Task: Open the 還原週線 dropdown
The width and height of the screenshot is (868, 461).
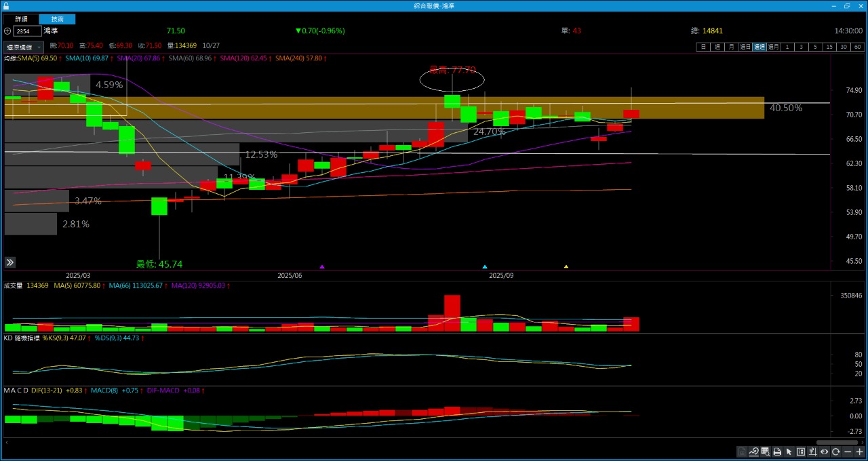Action: (x=24, y=47)
